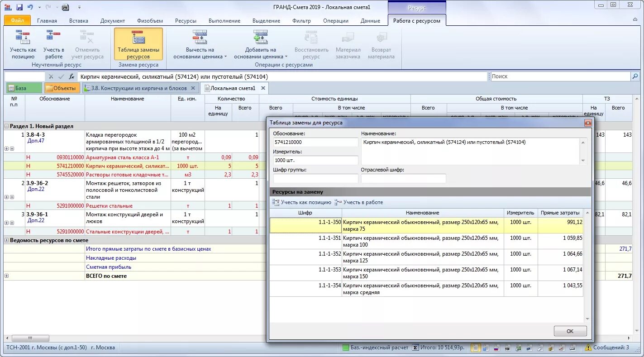Open the Операции ribbon tab
644x357 pixels.
(336, 21)
